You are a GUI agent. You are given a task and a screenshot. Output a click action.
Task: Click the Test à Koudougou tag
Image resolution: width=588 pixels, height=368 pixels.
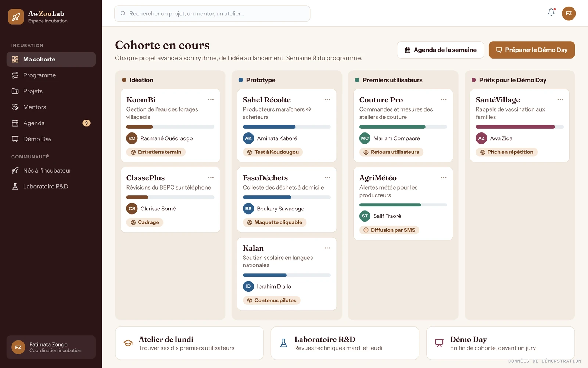point(273,152)
